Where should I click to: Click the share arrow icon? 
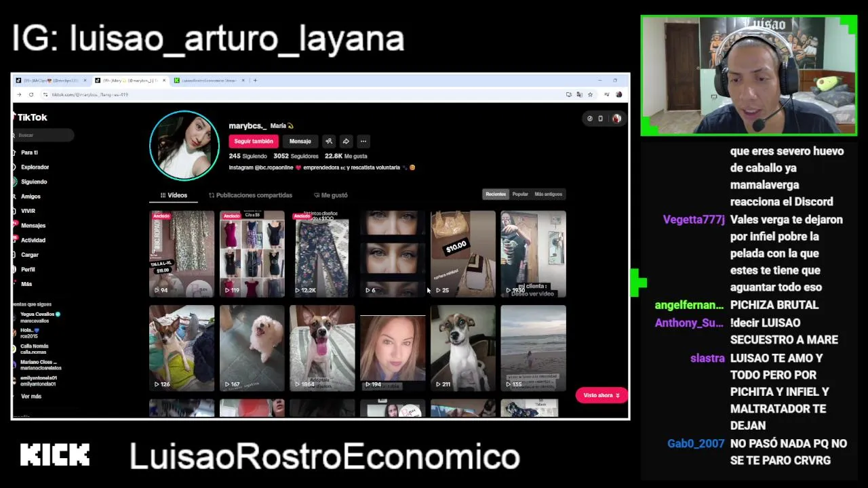tap(346, 141)
